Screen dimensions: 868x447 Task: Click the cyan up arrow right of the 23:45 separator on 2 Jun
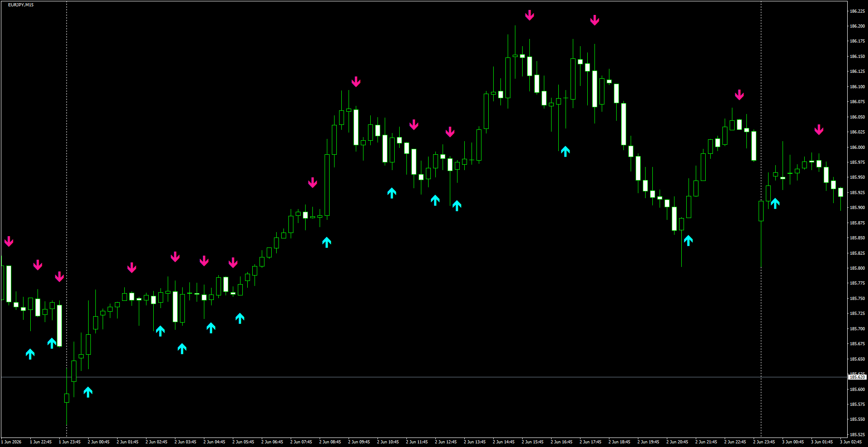pyautogui.click(x=775, y=204)
